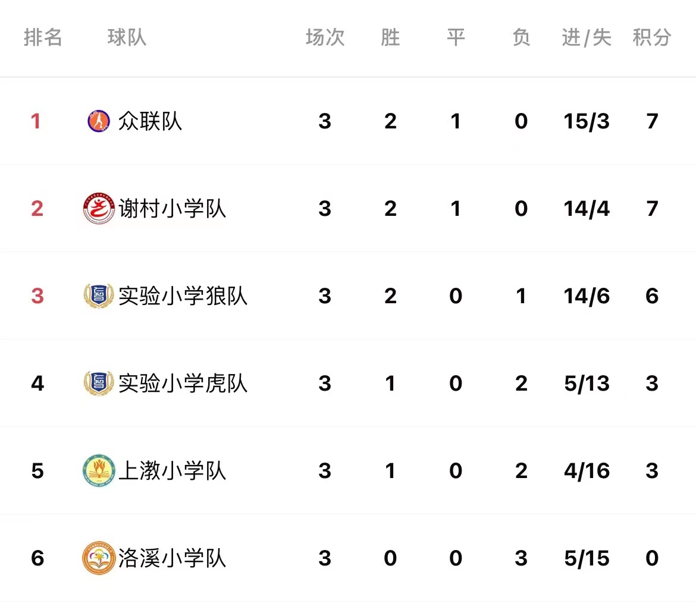Click the 上漖小学队 green emblem icon

(x=99, y=470)
